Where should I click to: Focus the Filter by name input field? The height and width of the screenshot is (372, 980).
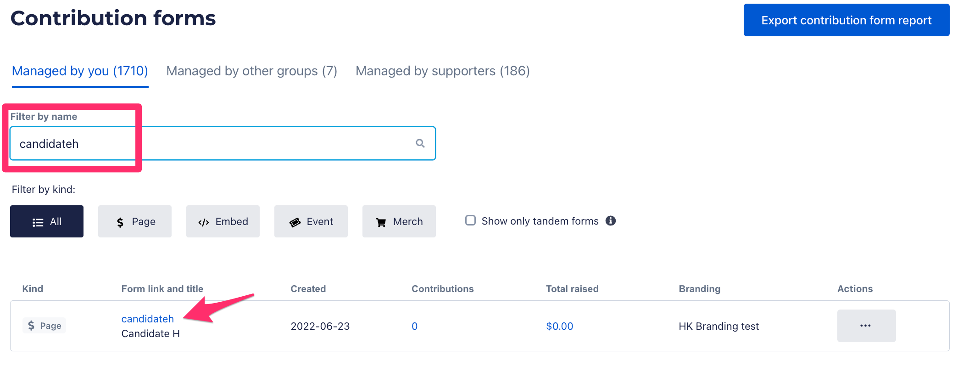[x=223, y=143]
